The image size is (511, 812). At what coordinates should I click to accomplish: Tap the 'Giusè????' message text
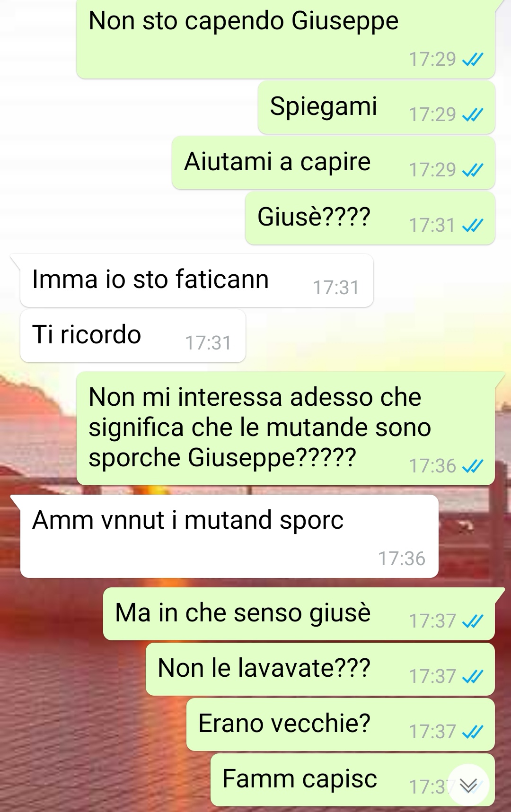314,217
